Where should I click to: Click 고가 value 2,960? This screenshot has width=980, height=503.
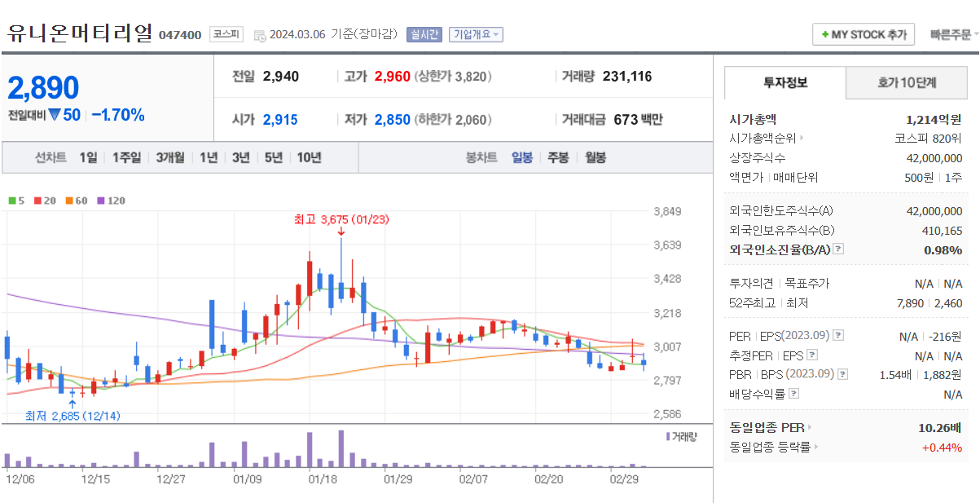393,77
